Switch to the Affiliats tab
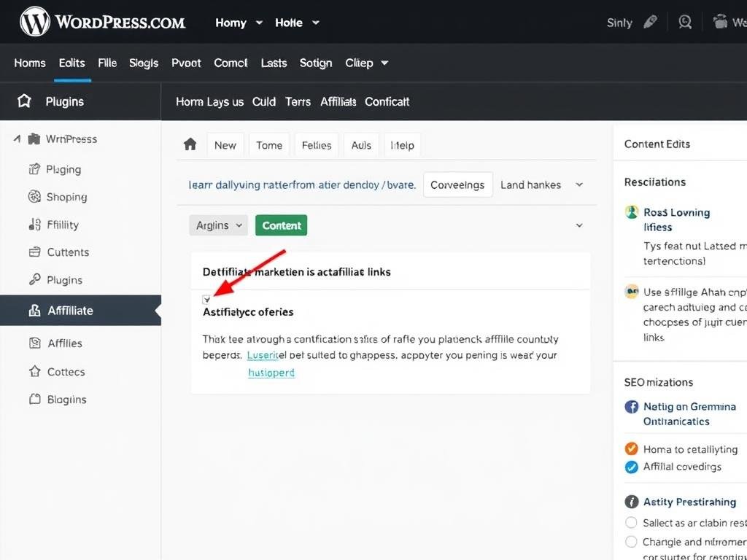Screen dimensions: 747x560 coord(338,102)
